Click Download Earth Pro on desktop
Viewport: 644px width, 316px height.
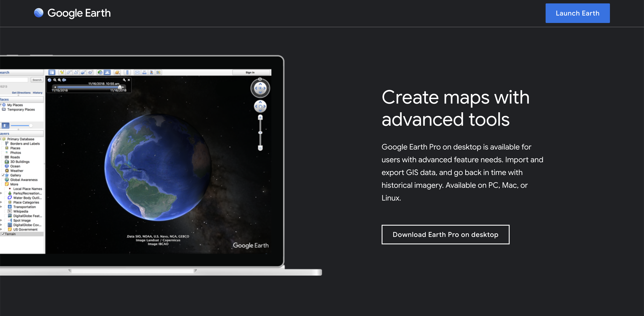tap(445, 235)
